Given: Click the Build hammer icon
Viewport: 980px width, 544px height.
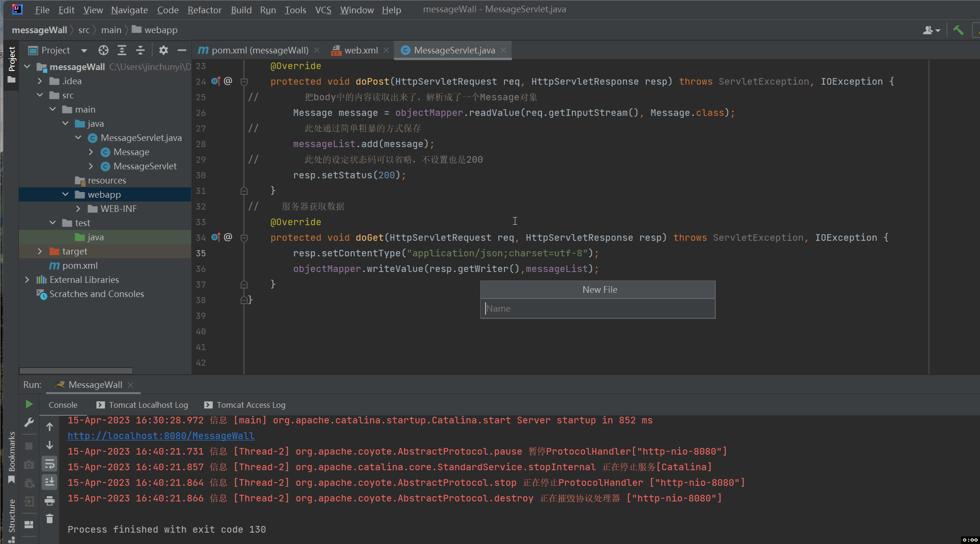Looking at the screenshot, I should [x=958, y=30].
